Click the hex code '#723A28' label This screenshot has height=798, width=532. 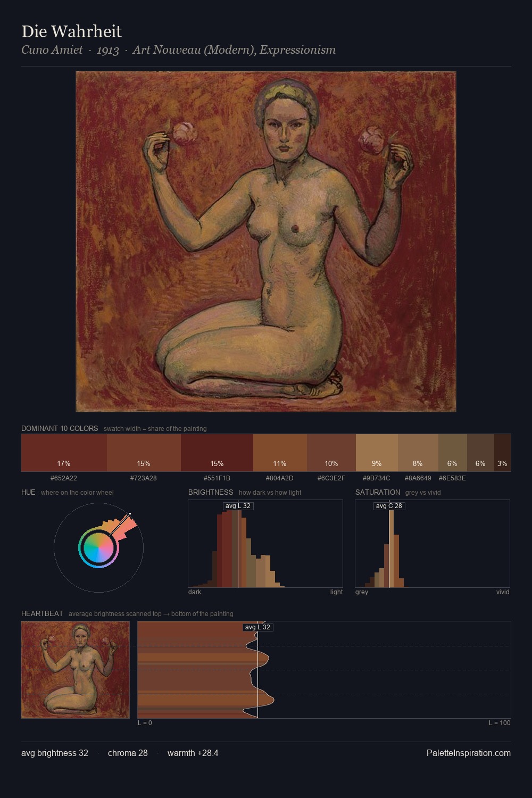point(144,478)
